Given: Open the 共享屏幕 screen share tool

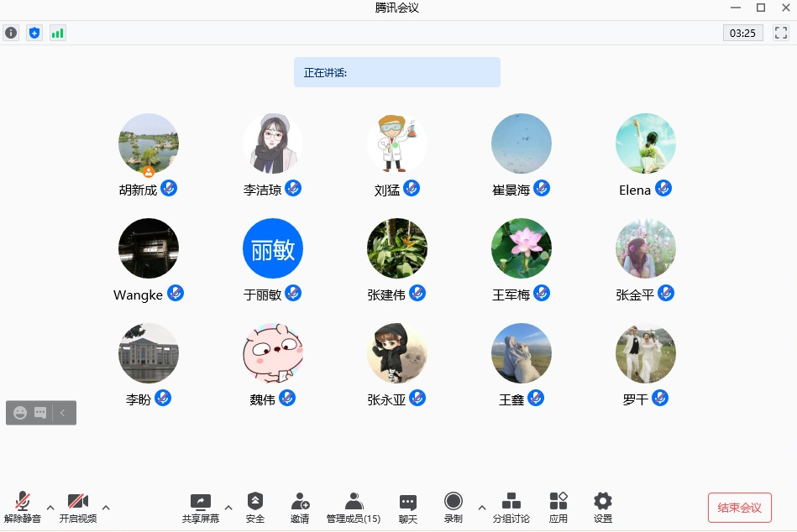Looking at the screenshot, I should [x=201, y=508].
